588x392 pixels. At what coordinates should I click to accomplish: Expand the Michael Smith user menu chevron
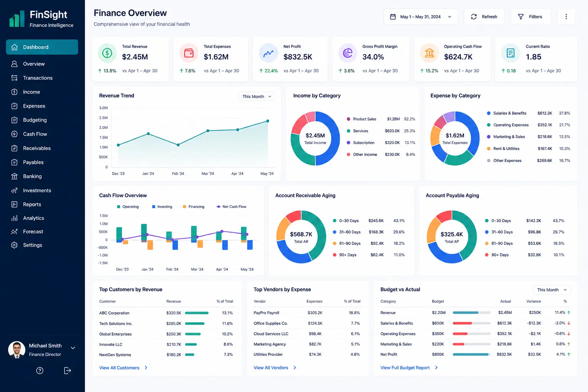pyautogui.click(x=73, y=348)
